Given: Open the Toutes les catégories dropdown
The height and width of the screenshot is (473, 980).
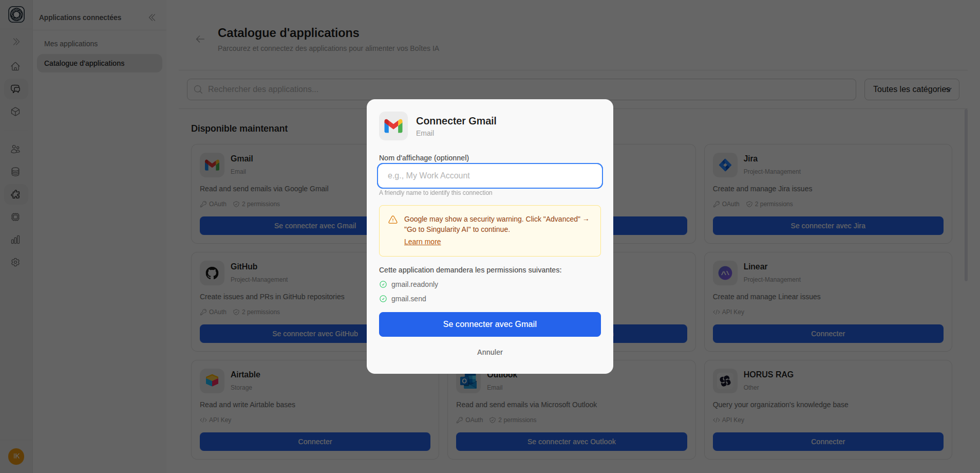Looking at the screenshot, I should pyautogui.click(x=912, y=89).
